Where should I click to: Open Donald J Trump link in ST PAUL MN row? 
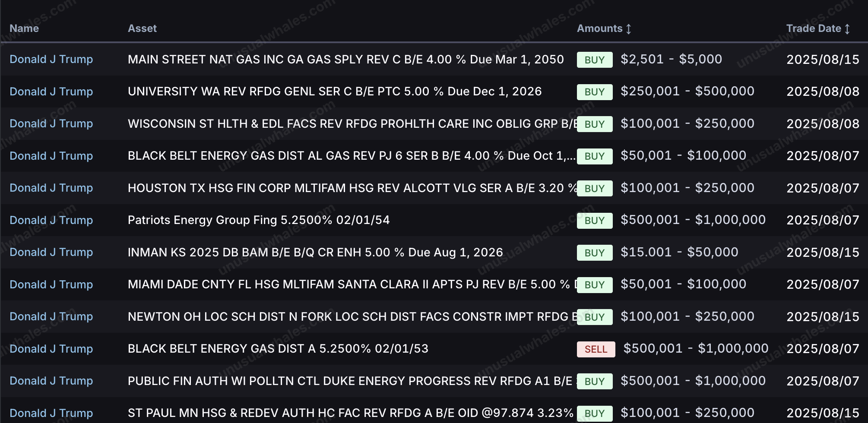[x=51, y=413]
